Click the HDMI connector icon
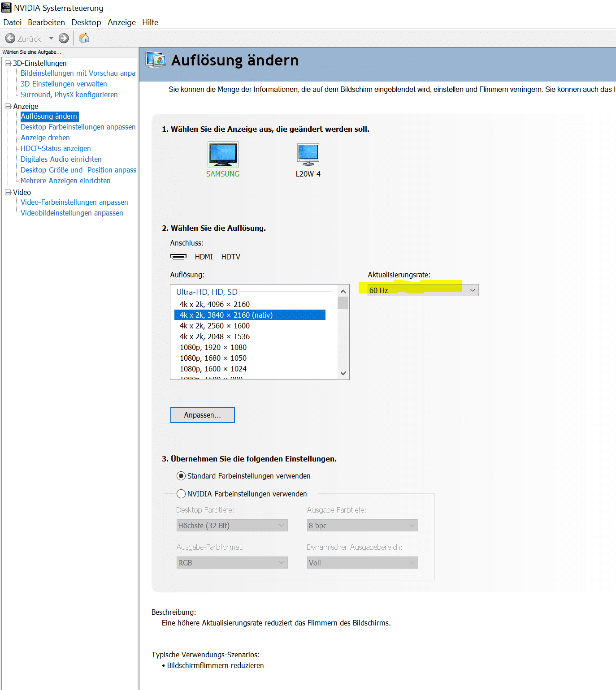Image resolution: width=616 pixels, height=690 pixels. click(178, 257)
